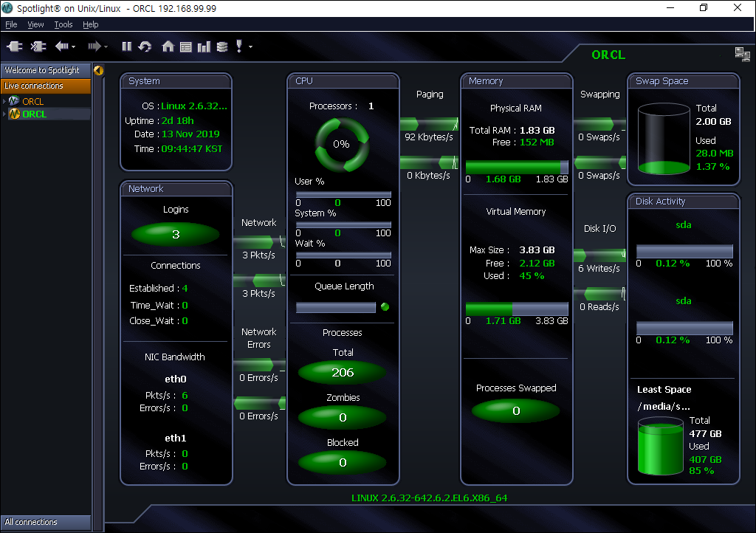Image resolution: width=756 pixels, height=533 pixels.
Task: Click the stacked disks toolbar icon
Action: (x=221, y=47)
